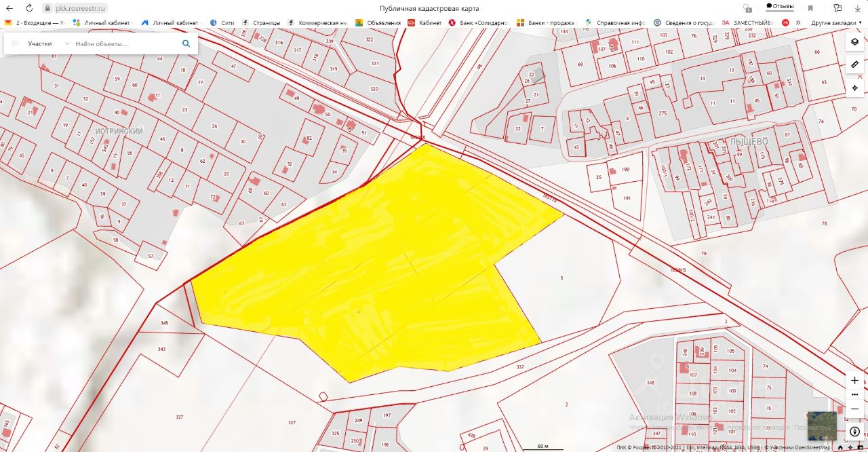Click parcel number 5 beside the yellow plot
The image size is (868, 452).
tap(561, 278)
